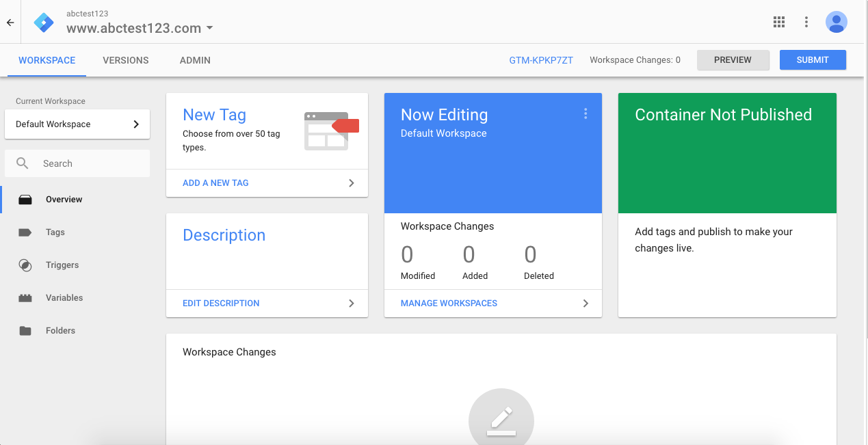Click the Folders icon in sidebar
Screen dimensions: 868x445
coord(25,331)
